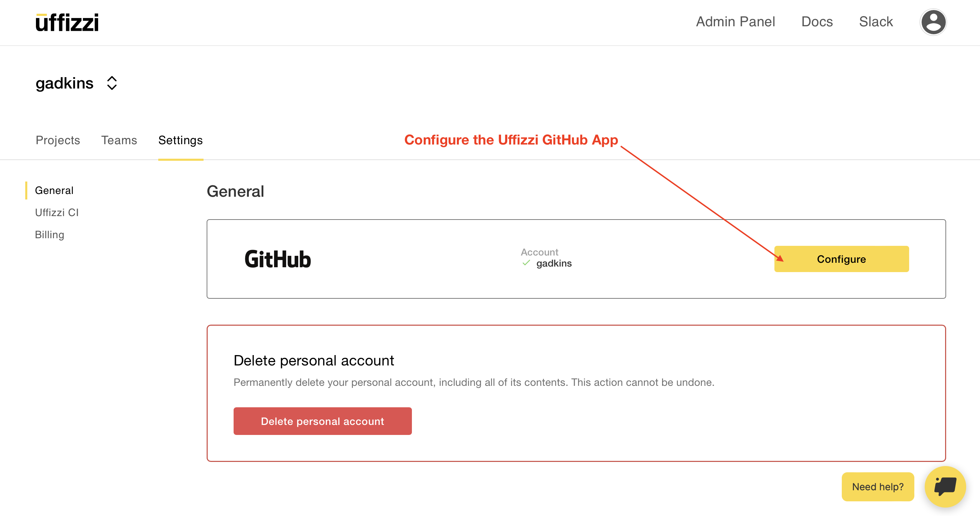980x520 pixels.
Task: Click the Need help? button
Action: (877, 486)
